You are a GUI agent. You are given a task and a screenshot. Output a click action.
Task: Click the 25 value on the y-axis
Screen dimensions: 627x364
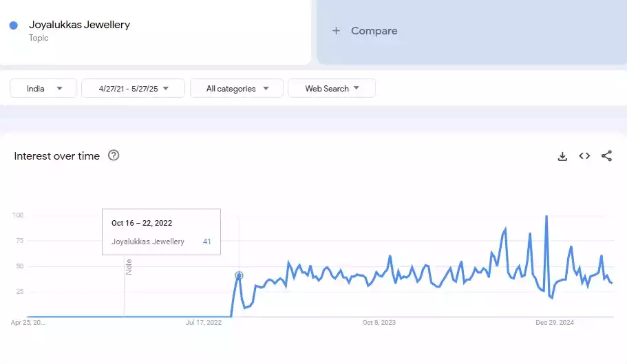coord(19,292)
